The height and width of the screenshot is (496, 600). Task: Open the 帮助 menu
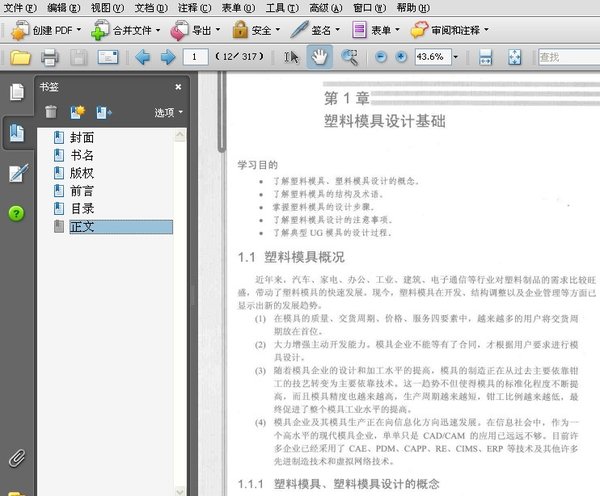click(413, 8)
